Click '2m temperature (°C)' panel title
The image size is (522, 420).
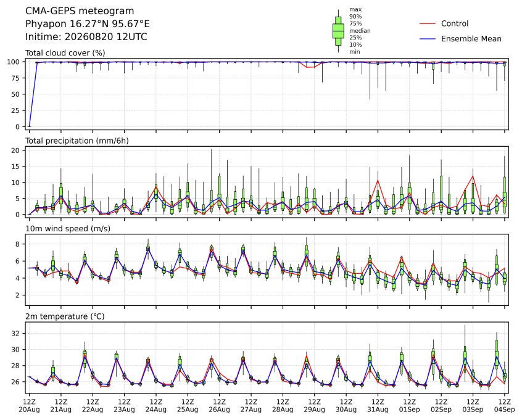coord(65,316)
